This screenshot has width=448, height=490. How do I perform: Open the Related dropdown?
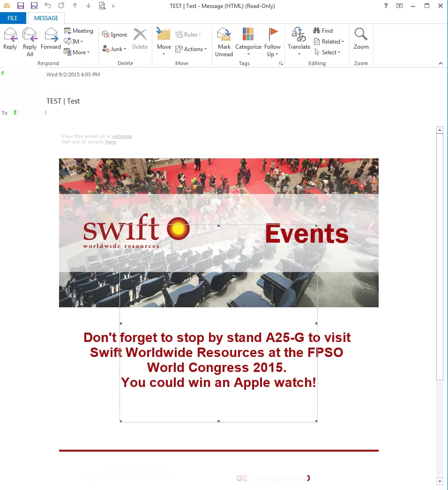pos(329,42)
